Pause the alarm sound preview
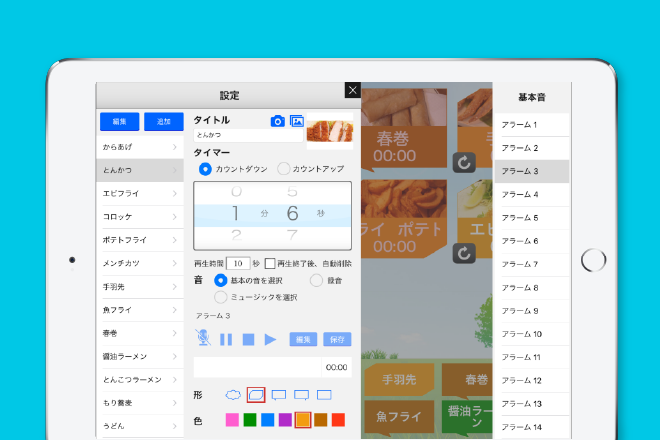Viewport: 660px width, 440px height. point(226,339)
